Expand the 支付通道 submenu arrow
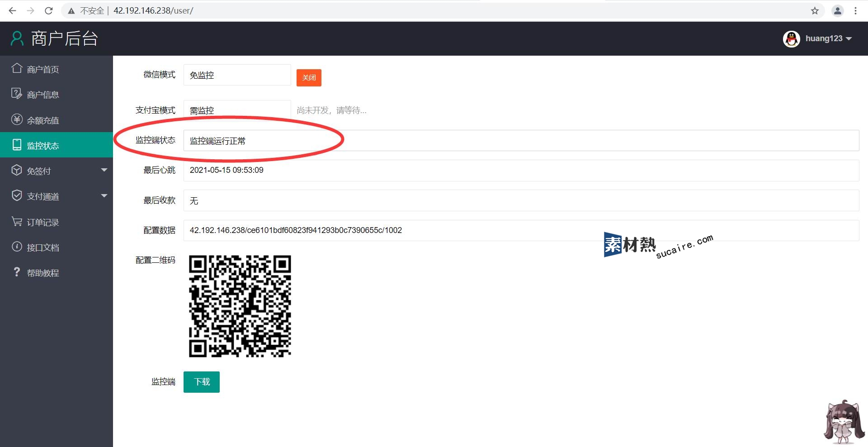 click(x=104, y=195)
